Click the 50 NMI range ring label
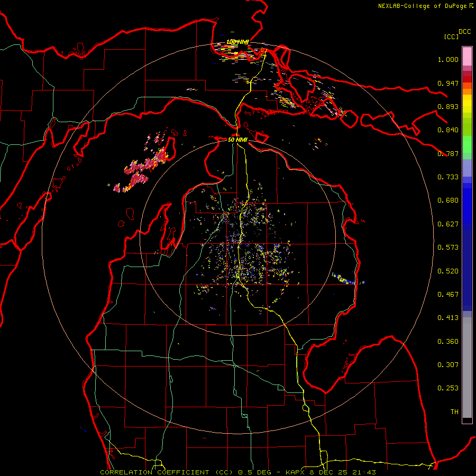The height and width of the screenshot is (476, 476). tap(237, 140)
